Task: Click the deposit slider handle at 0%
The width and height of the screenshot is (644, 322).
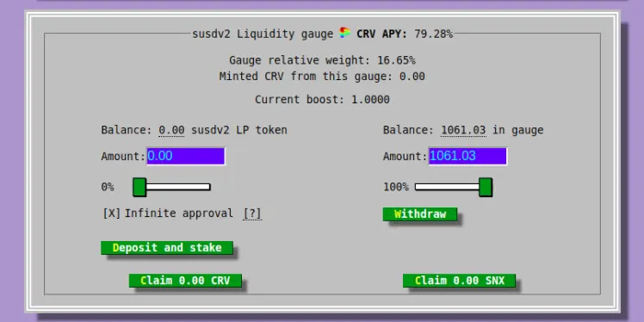Action: click(x=139, y=187)
